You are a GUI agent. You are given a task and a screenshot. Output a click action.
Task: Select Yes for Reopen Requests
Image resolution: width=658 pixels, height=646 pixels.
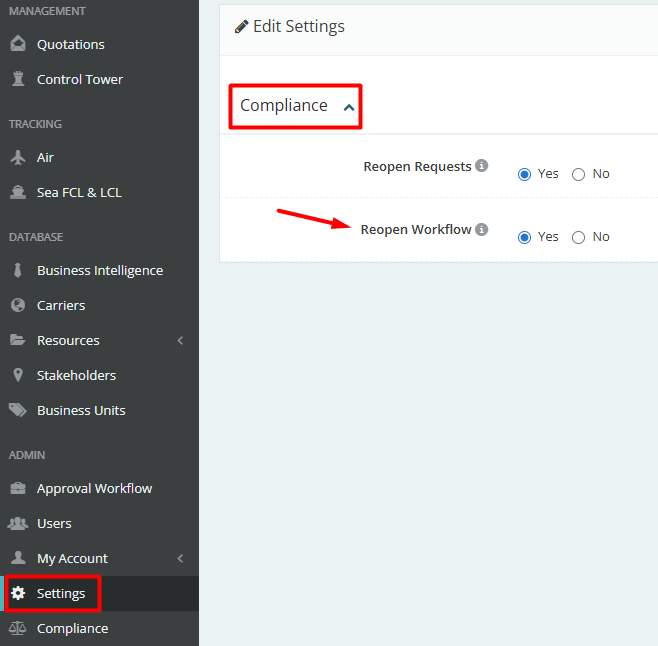[524, 174]
